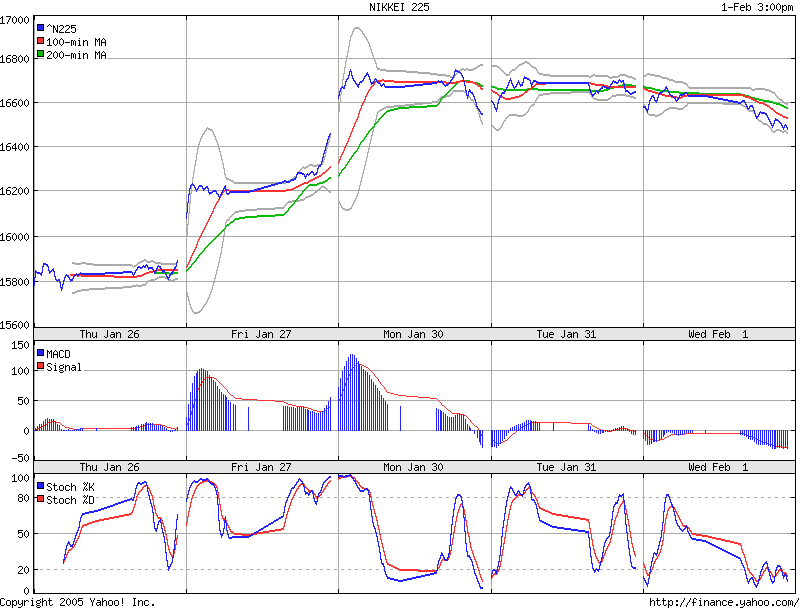Click the 150 MACD axis value

[20, 345]
